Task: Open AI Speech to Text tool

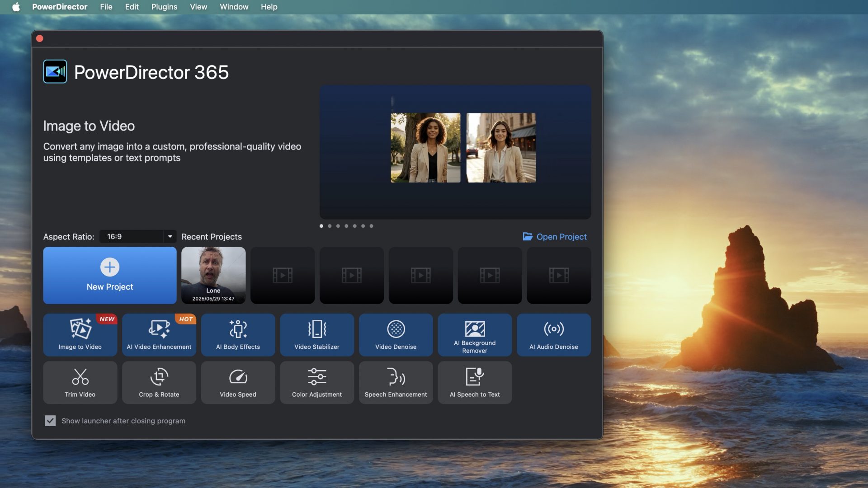Action: pos(475,382)
